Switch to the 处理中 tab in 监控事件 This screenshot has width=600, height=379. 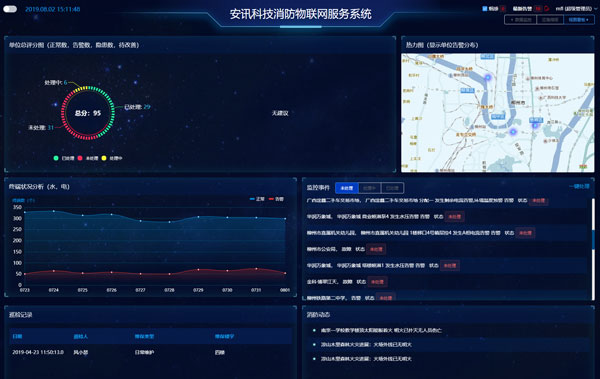pos(370,188)
